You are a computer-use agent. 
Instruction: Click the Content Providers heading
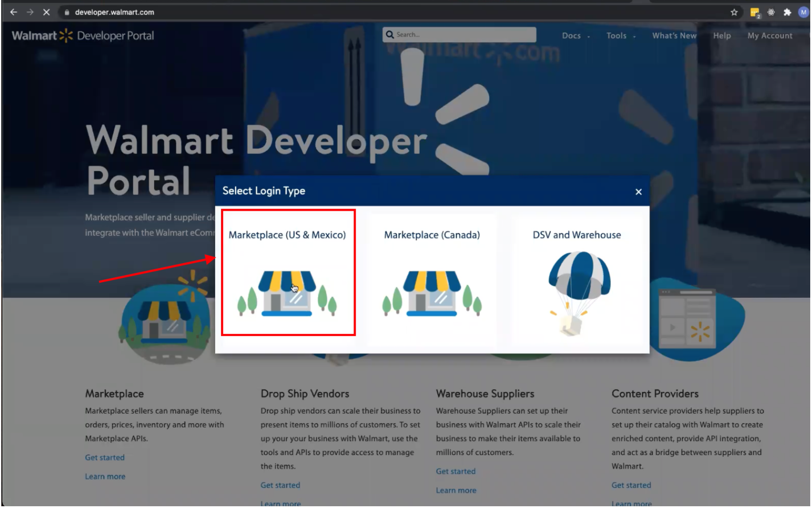[655, 394]
